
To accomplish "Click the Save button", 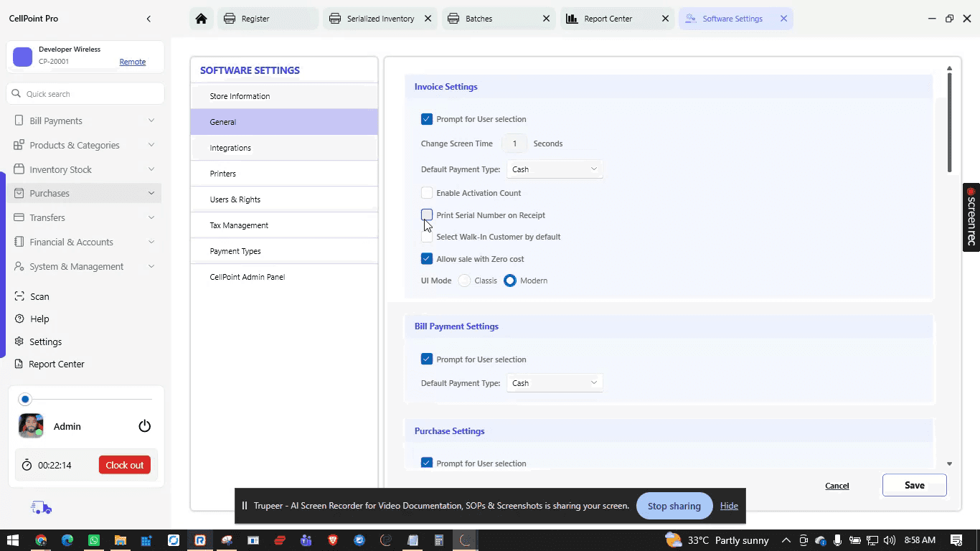I will point(915,485).
